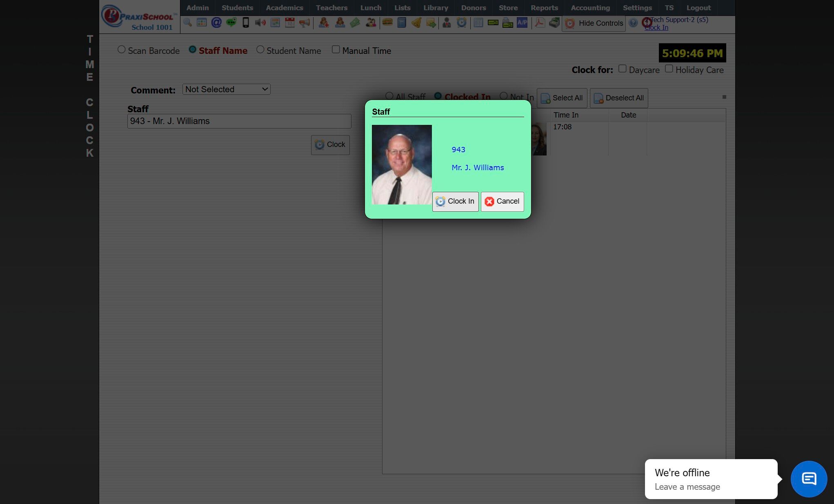Click the megaphone announcement icon

pyautogui.click(x=305, y=23)
